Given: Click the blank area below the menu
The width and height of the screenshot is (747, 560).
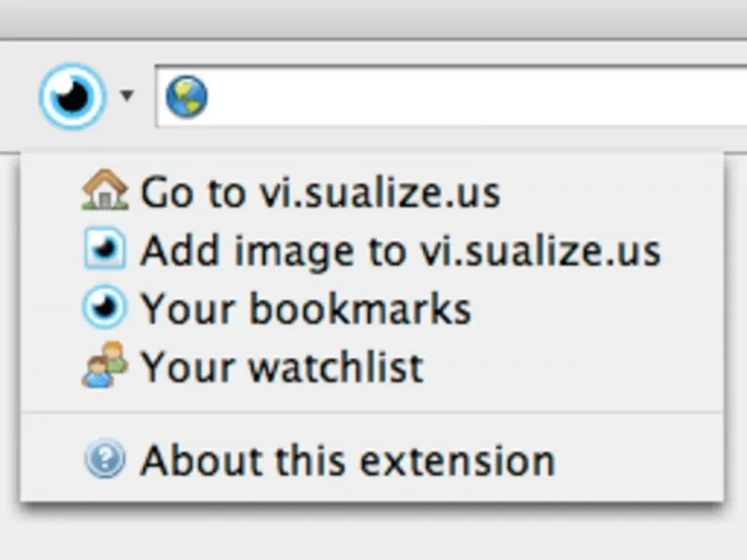Looking at the screenshot, I should pyautogui.click(x=373, y=537).
